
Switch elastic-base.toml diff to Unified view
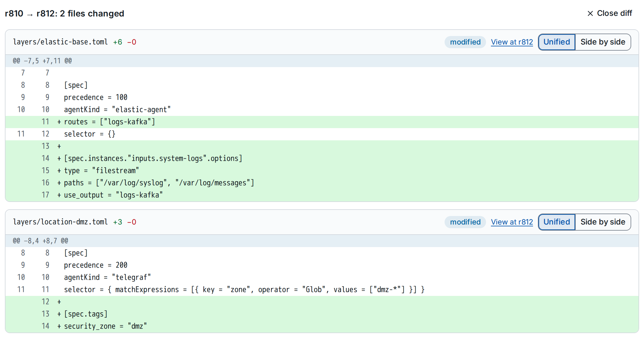point(556,42)
